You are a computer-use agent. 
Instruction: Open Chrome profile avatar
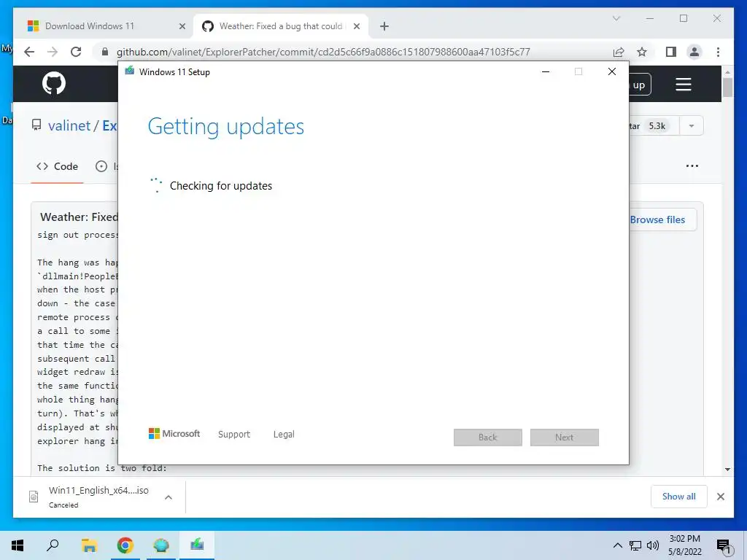point(694,52)
